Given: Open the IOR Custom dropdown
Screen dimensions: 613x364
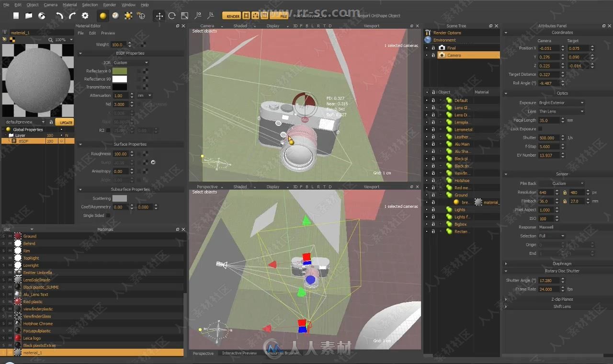Looking at the screenshot, I should (131, 63).
